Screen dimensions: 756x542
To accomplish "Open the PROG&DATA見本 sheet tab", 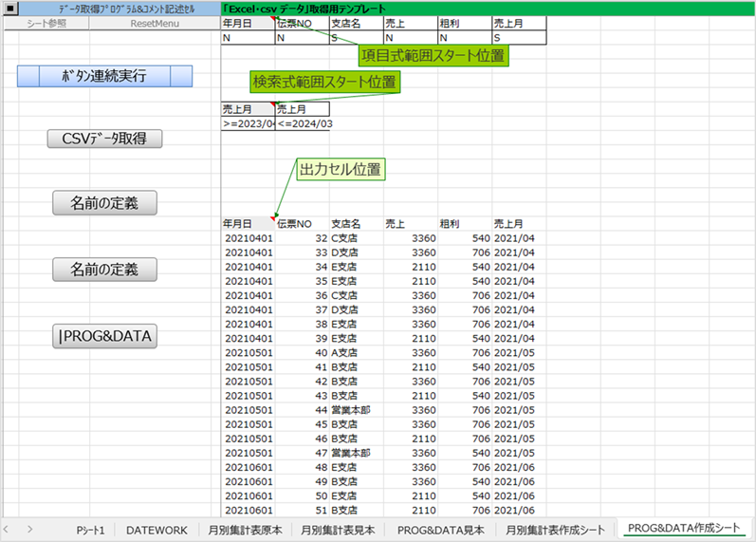I will tap(441, 530).
